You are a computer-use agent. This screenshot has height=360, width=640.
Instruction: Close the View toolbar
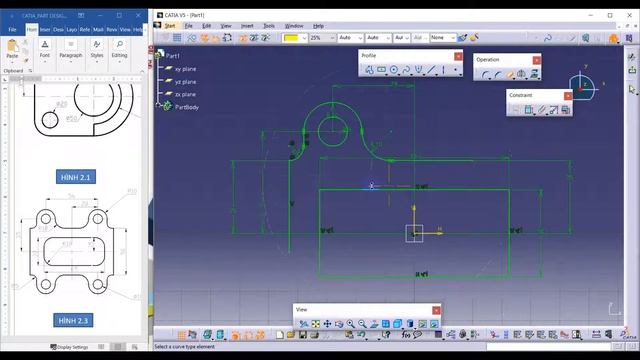pos(436,310)
